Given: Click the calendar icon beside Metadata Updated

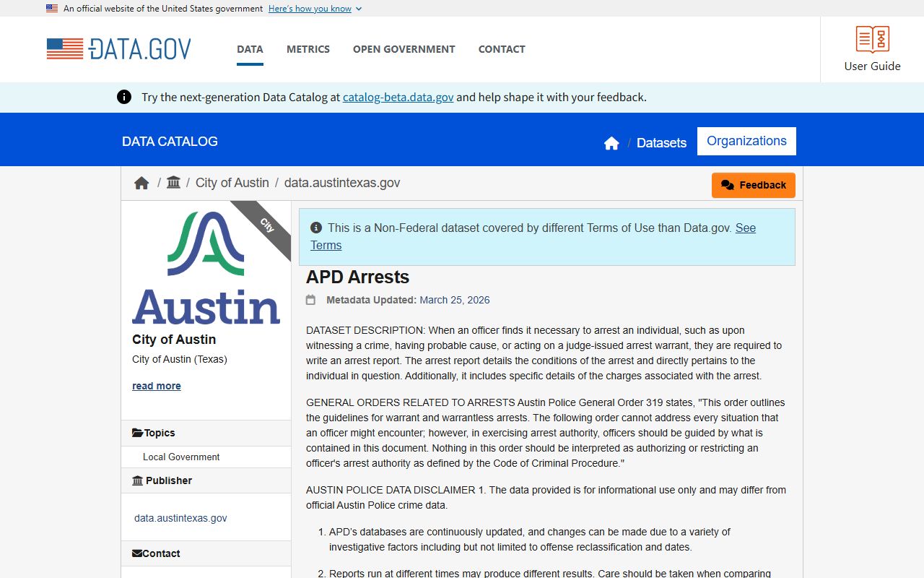Looking at the screenshot, I should pyautogui.click(x=310, y=300).
